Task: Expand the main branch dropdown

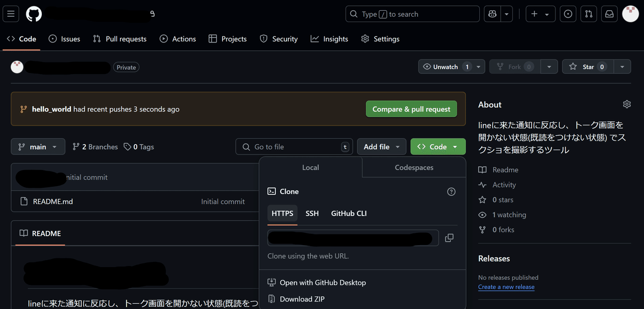Action: pos(38,146)
